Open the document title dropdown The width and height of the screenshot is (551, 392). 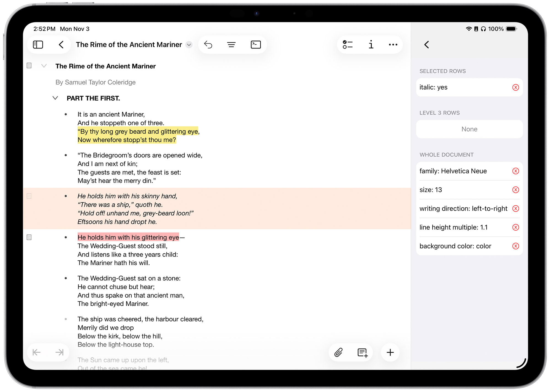(189, 45)
